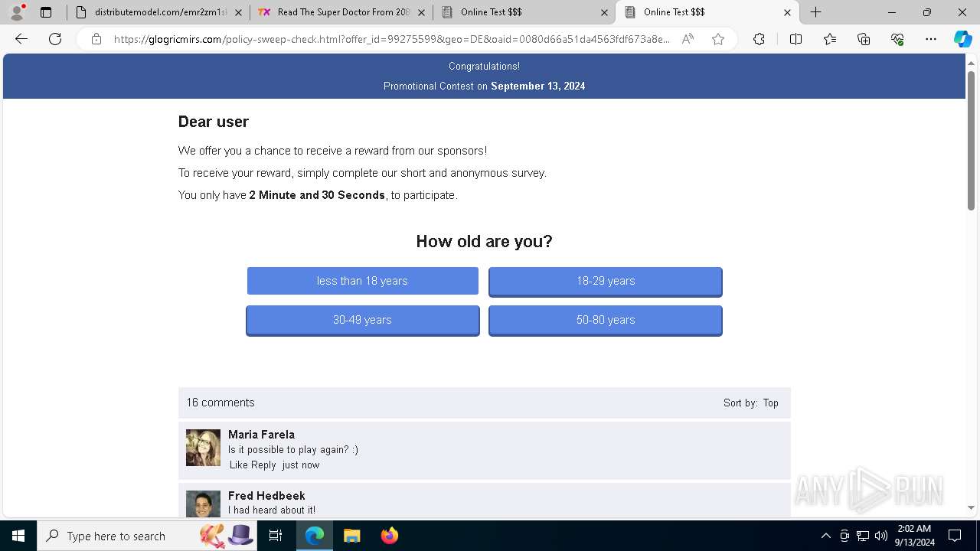Click the taskbar search box

tap(148, 536)
